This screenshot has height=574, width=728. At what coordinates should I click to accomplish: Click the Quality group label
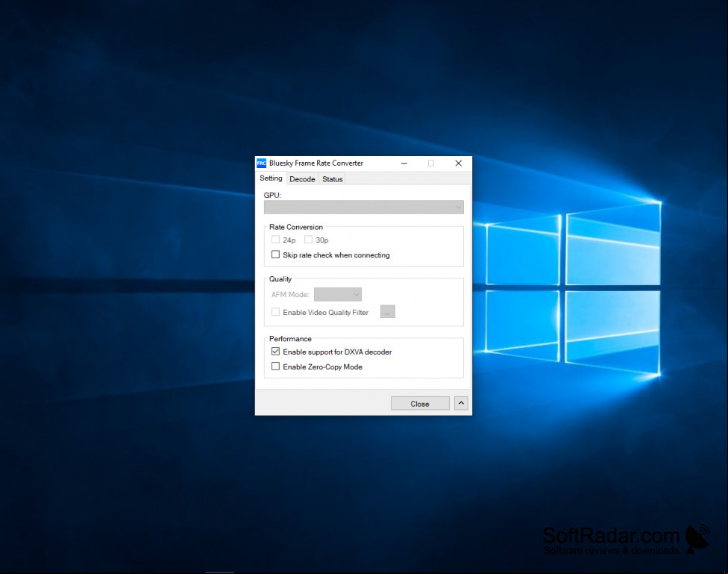280,279
